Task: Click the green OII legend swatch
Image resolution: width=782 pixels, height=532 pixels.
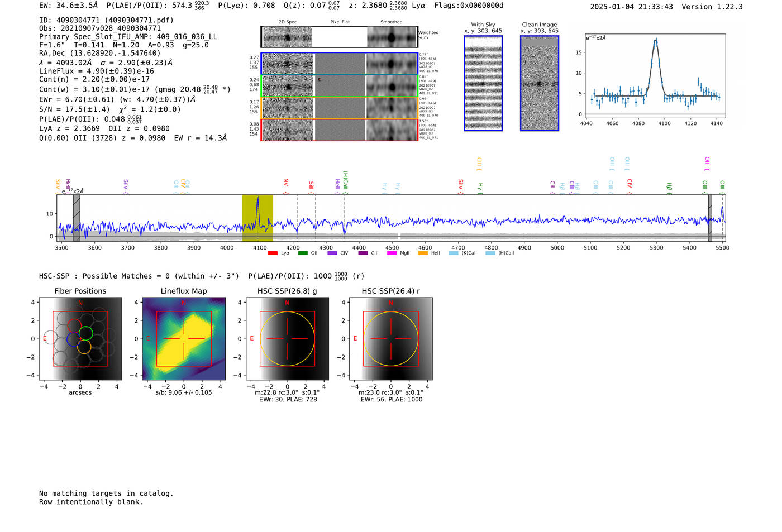Action: tap(303, 253)
